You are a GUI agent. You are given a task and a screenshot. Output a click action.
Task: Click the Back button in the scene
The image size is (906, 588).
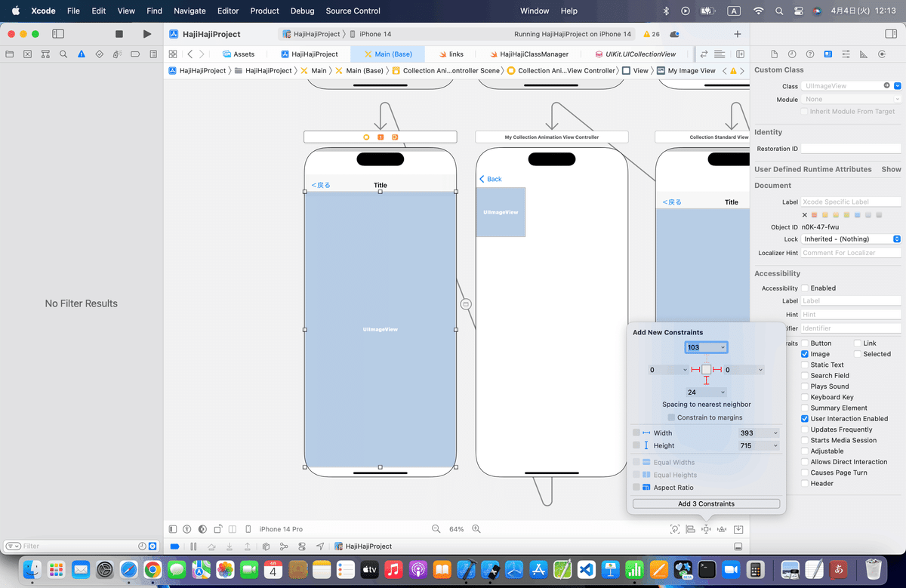(491, 179)
